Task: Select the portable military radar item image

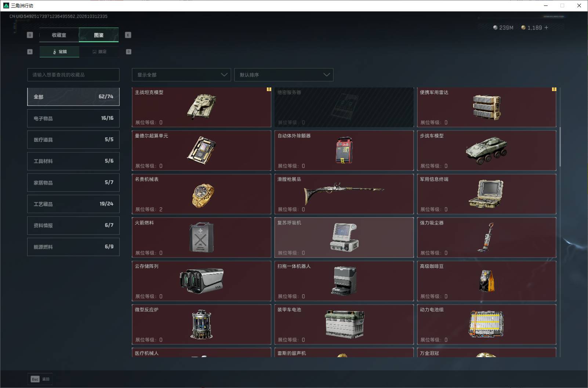Action: (487, 107)
